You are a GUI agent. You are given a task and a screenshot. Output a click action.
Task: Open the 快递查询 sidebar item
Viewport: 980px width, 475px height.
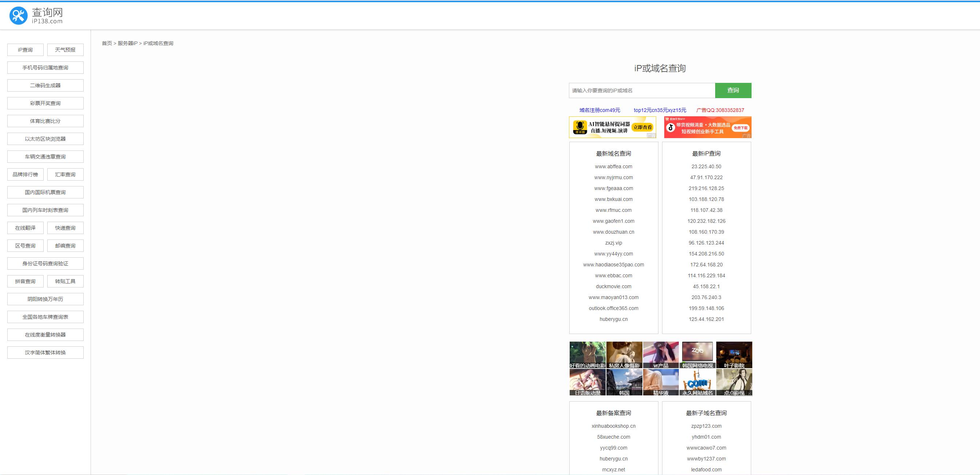pyautogui.click(x=65, y=228)
